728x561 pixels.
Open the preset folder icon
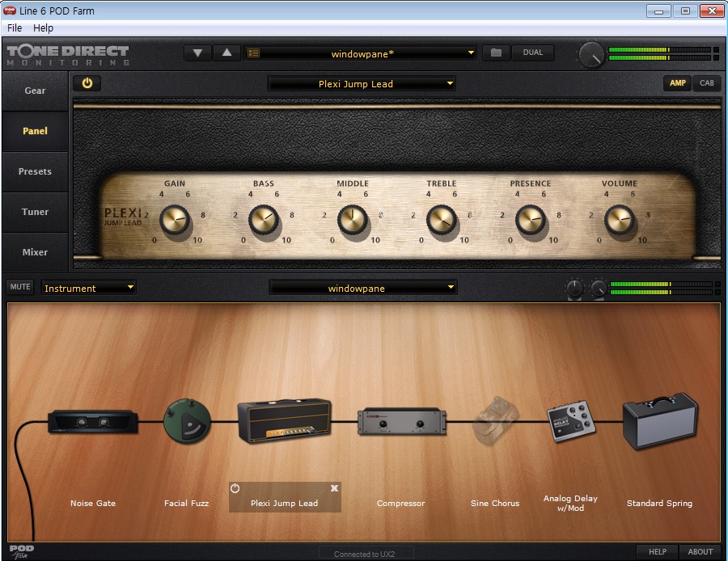(496, 53)
